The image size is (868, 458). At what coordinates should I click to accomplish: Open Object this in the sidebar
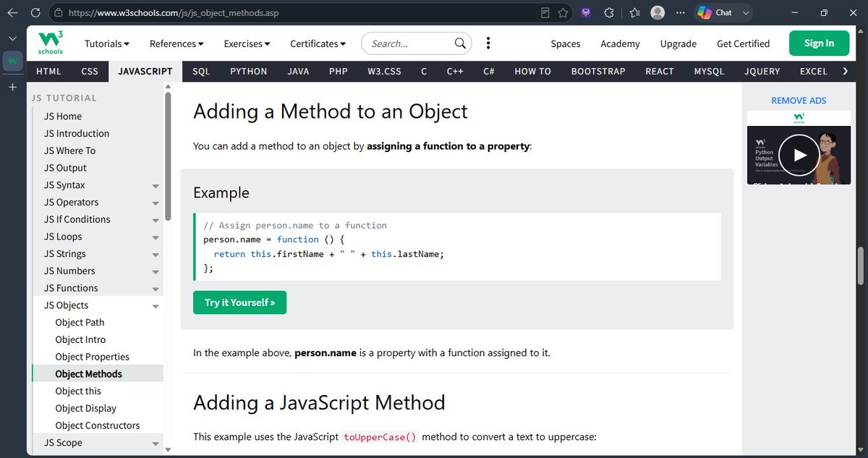[x=78, y=391]
